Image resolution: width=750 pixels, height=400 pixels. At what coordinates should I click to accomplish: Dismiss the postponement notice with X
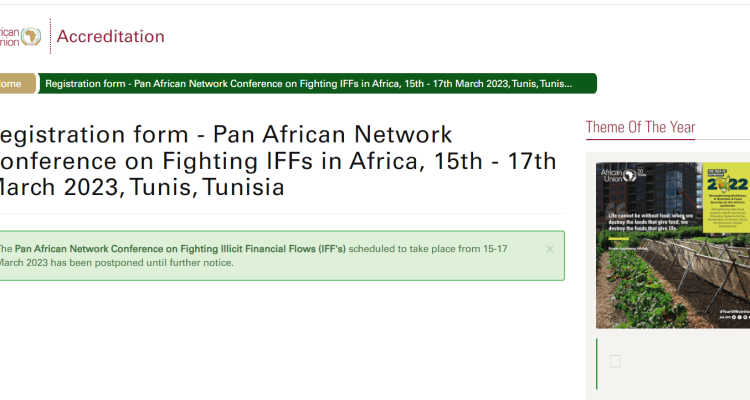[x=550, y=249]
